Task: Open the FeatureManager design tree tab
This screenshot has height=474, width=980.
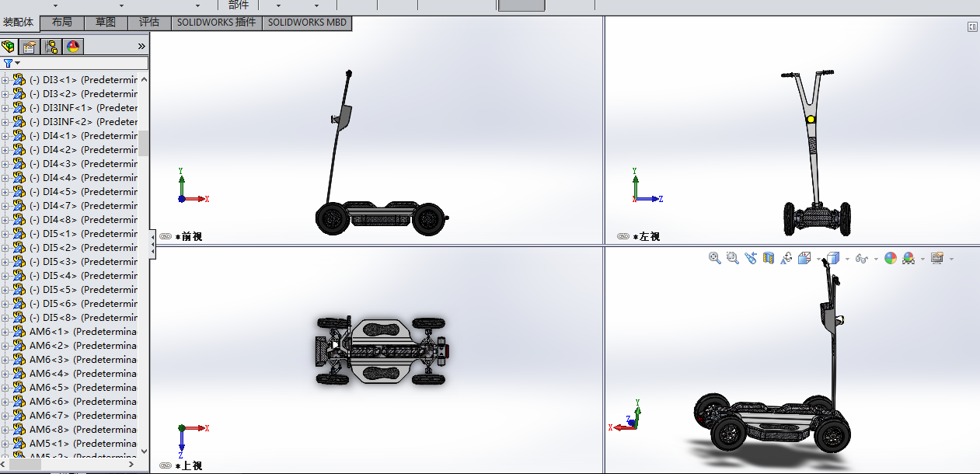Action: click(9, 47)
